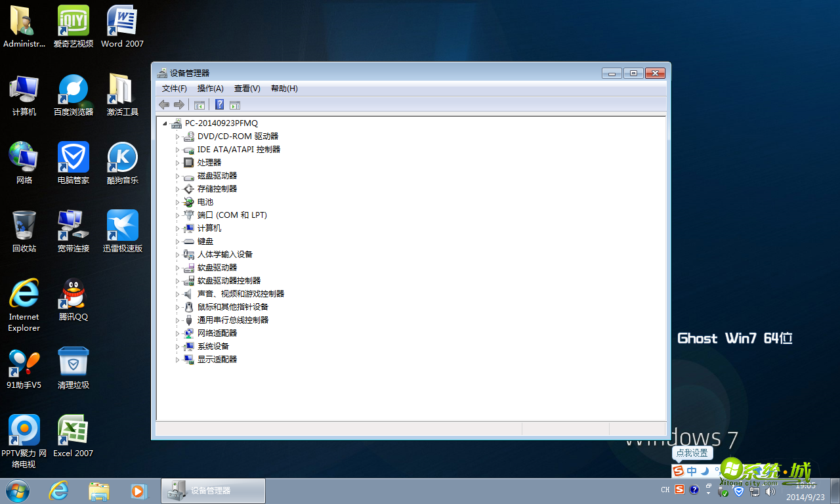This screenshot has width=840, height=504.
Task: Click the 设备管理器 taskbar button
Action: pyautogui.click(x=213, y=490)
